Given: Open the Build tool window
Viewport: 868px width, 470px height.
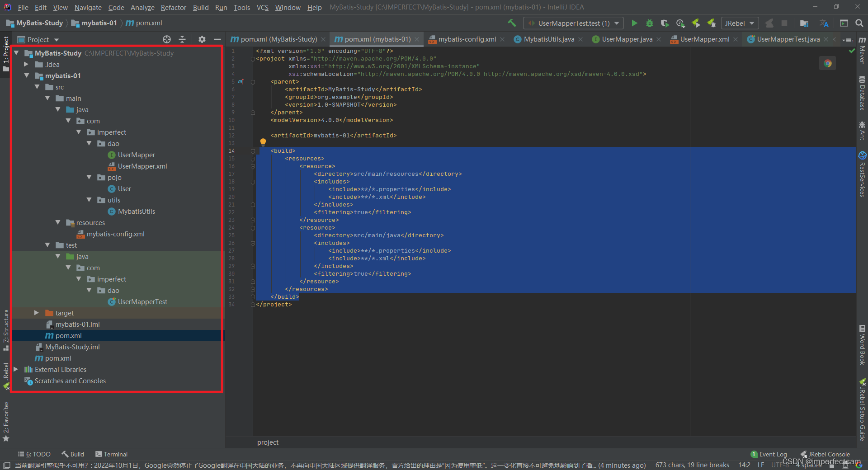Looking at the screenshot, I should tap(73, 454).
